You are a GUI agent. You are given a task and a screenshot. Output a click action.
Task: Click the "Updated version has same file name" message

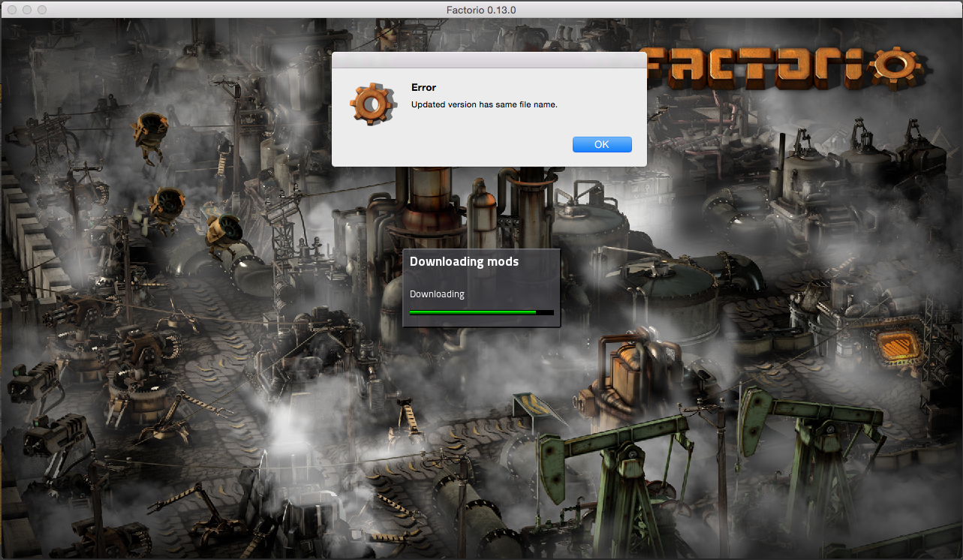[x=484, y=104]
